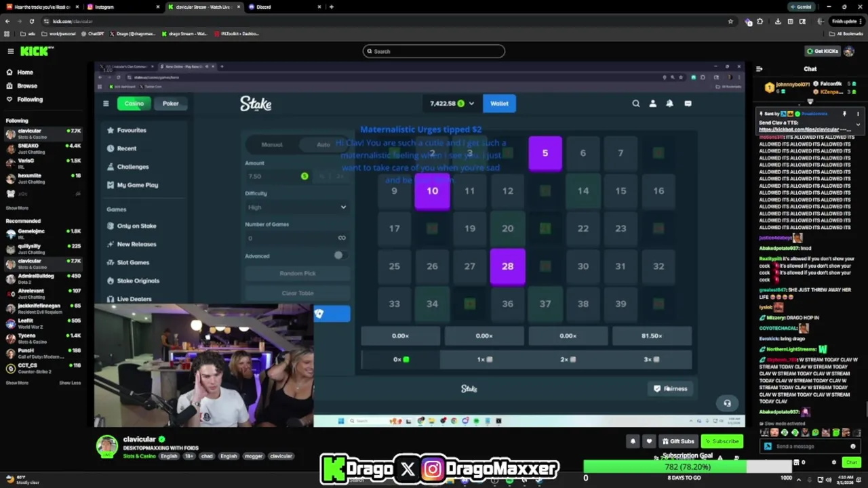This screenshot has width=868, height=488.
Task: Open a new browser tab
Action: 331,7
